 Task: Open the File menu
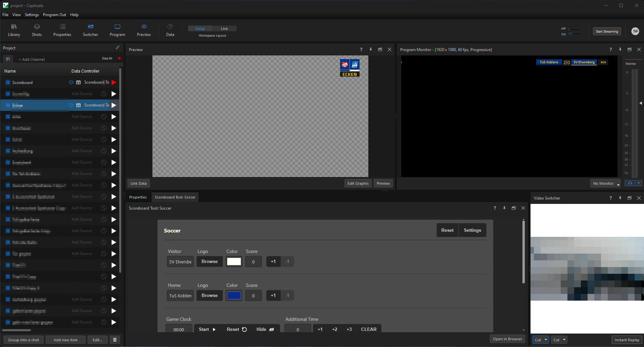[x=5, y=15]
